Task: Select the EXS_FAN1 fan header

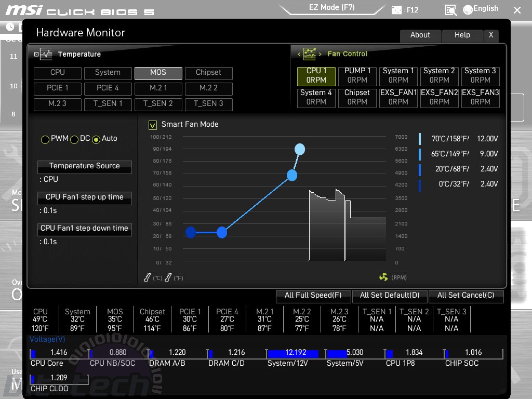Action: pyautogui.click(x=398, y=98)
